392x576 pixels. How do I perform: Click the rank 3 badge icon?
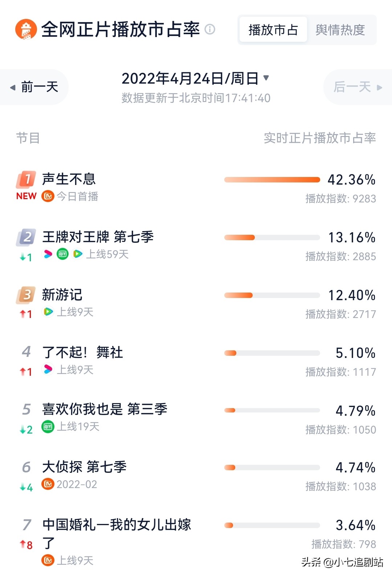tap(26, 295)
